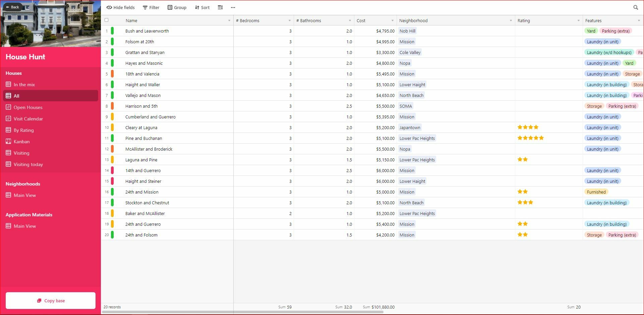Click red color bar for 14th and Guerrero
This screenshot has height=315, width=644.
(112, 170)
